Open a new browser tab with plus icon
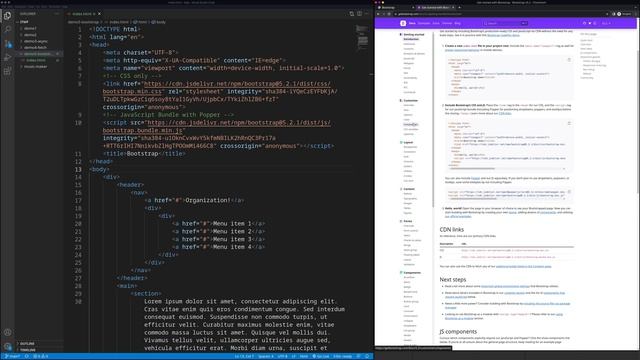Screen dimensions: 640x360 459,7
